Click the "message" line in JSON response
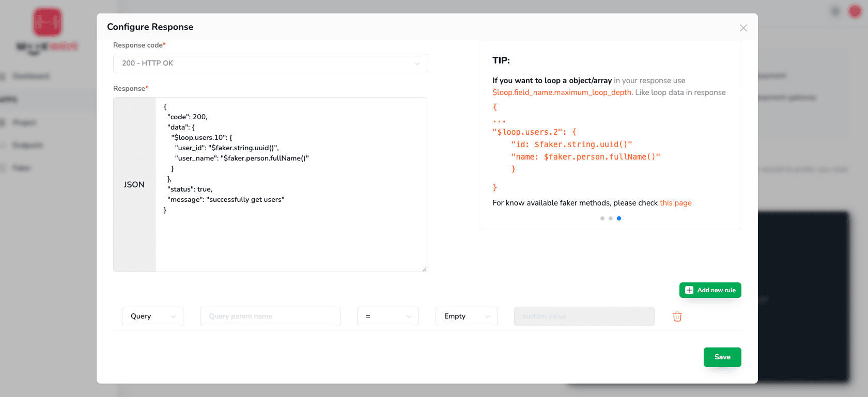The height and width of the screenshot is (397, 868). pyautogui.click(x=226, y=200)
